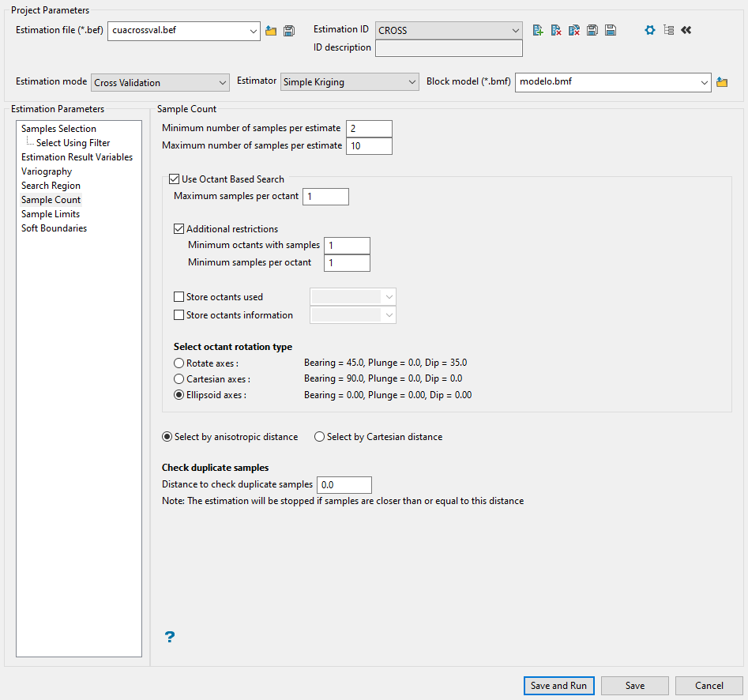The width and height of the screenshot is (748, 700).
Task: Choose Select by Cartesian distance
Action: (x=320, y=437)
